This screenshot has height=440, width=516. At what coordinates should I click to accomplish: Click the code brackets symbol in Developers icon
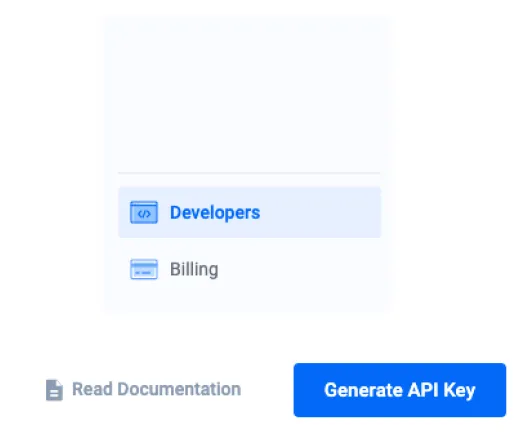[144, 214]
